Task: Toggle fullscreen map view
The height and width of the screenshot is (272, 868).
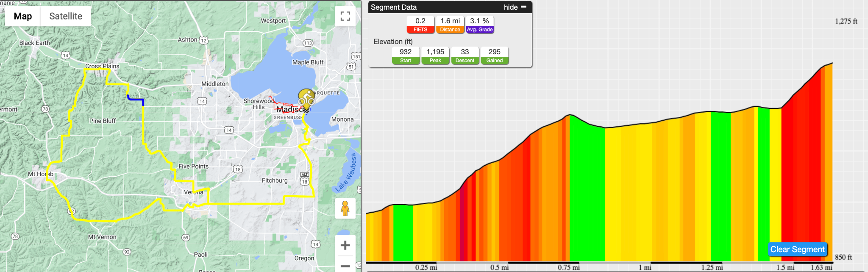Action: point(345,16)
